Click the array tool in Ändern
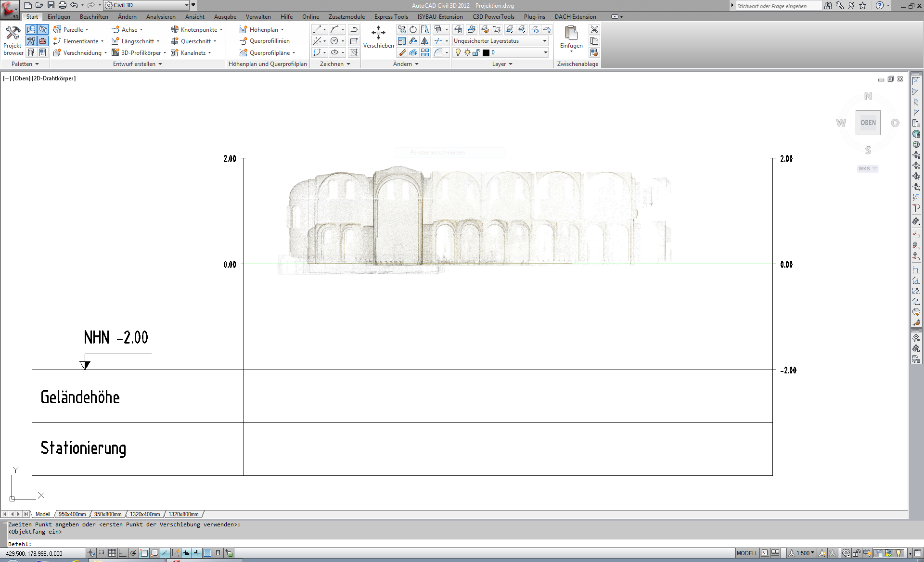This screenshot has height=562, width=924. click(x=424, y=52)
